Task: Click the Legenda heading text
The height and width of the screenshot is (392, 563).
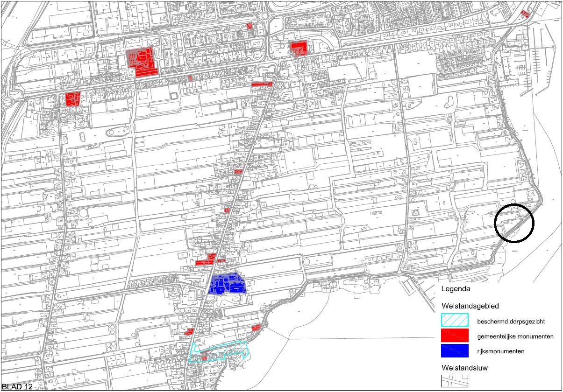Action: [455, 289]
